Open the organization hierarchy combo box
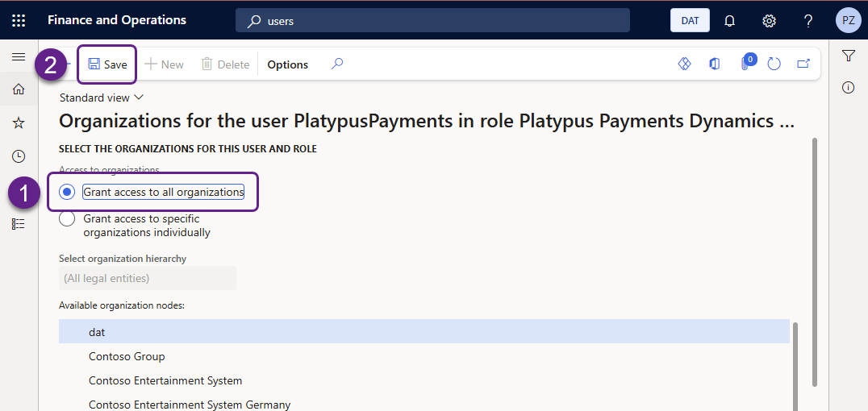Image resolution: width=868 pixels, height=411 pixels. (x=147, y=278)
